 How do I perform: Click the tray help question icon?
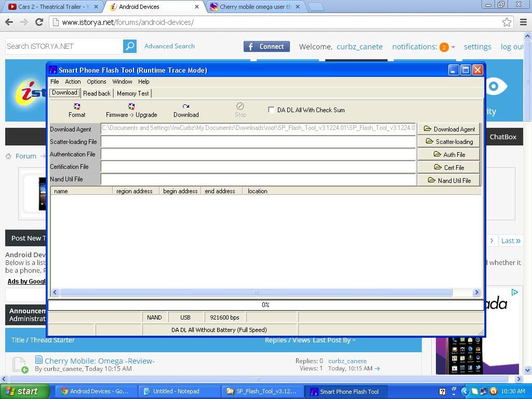point(443,392)
